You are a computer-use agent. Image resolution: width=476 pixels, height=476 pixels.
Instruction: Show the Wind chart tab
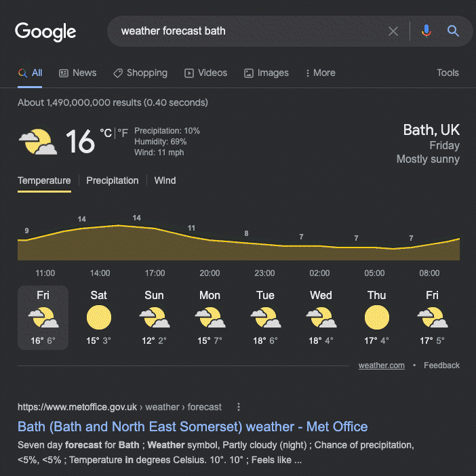165,180
